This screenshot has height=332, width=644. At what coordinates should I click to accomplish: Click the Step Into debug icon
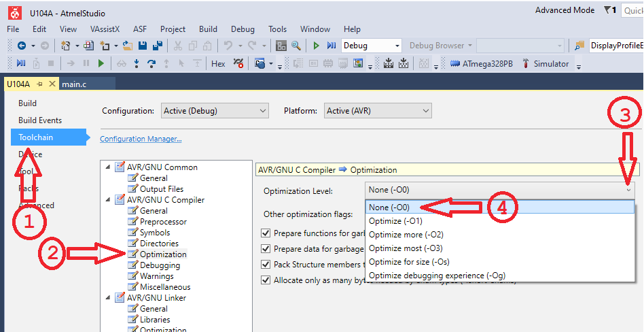click(x=137, y=63)
